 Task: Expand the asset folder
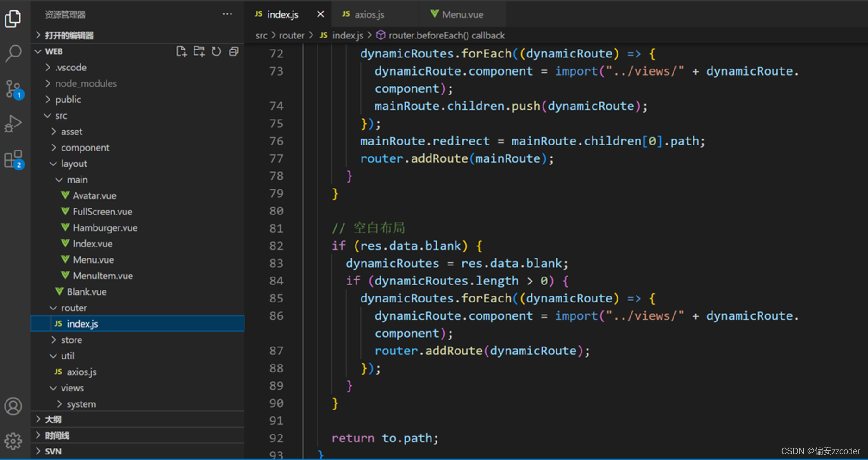coord(137,132)
